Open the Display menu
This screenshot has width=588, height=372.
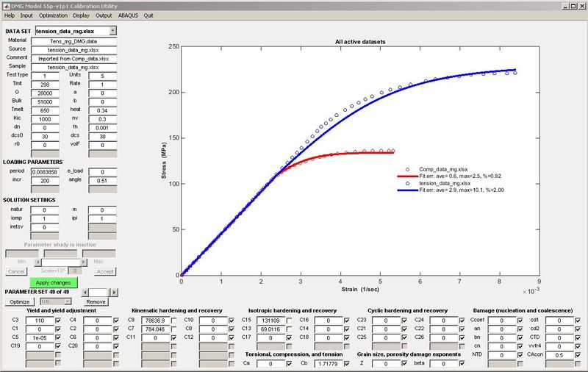[x=82, y=15]
